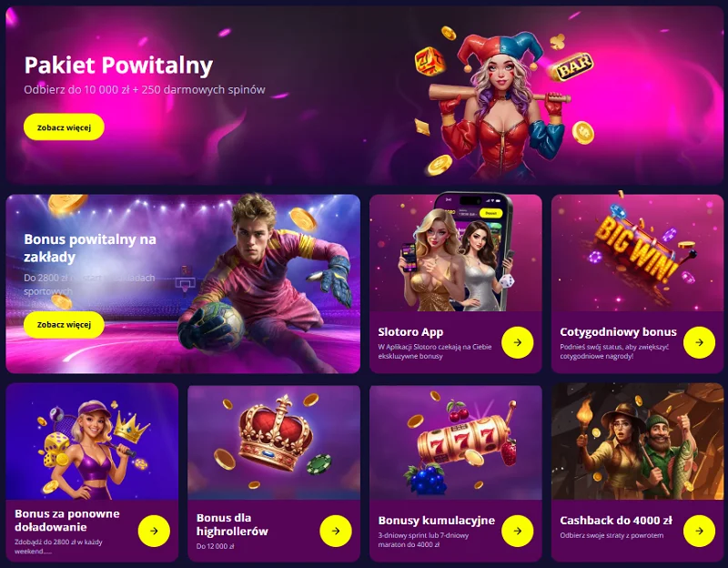Open Cotygodniowy bonus via arrow icon
Image resolution: width=728 pixels, height=568 pixels.
699,342
